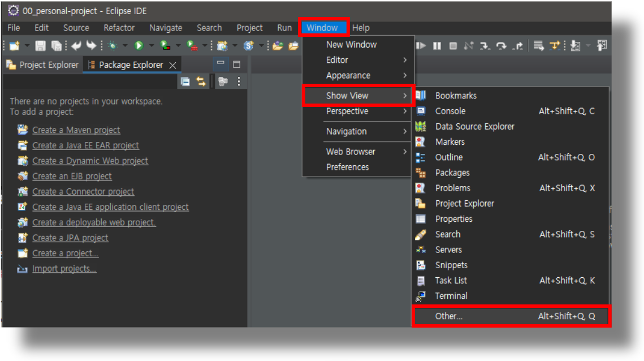Click the green Run button icon
This screenshot has height=361, width=644.
[139, 46]
